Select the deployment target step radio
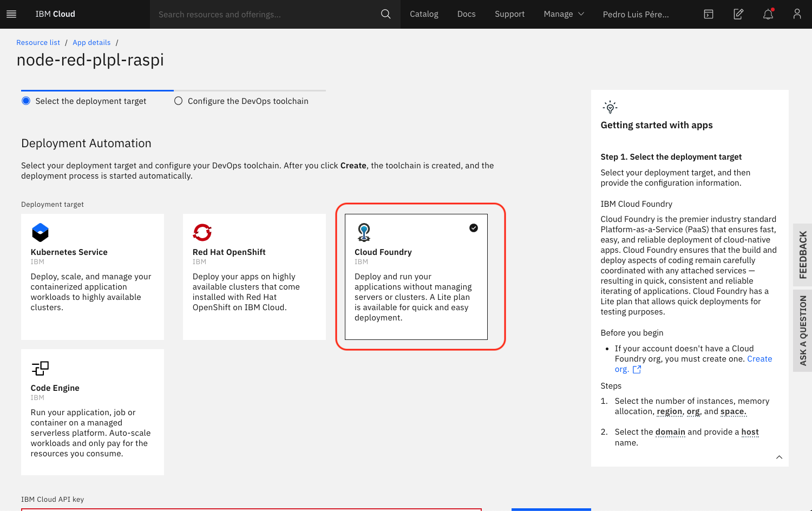Viewport: 812px width, 511px height. 26,101
